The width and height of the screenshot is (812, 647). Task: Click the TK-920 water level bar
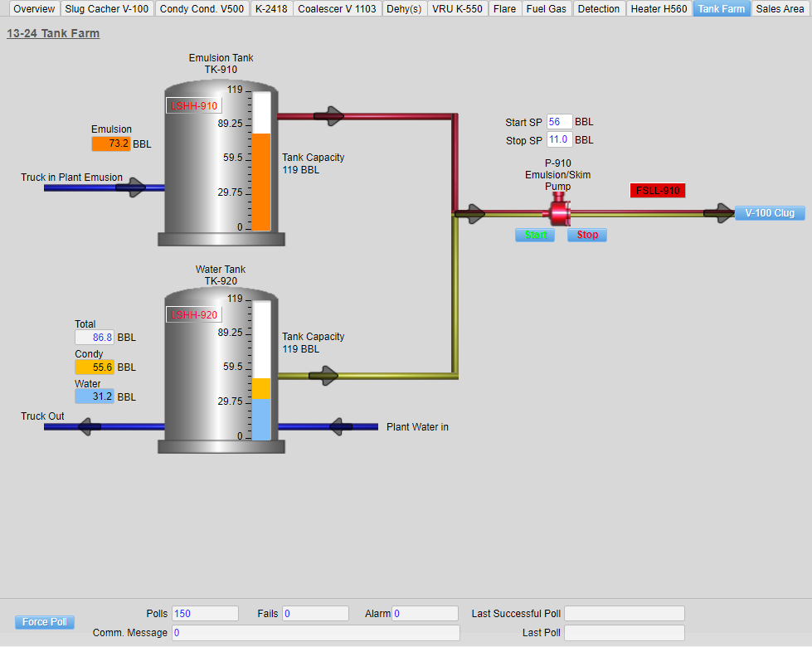(261, 419)
